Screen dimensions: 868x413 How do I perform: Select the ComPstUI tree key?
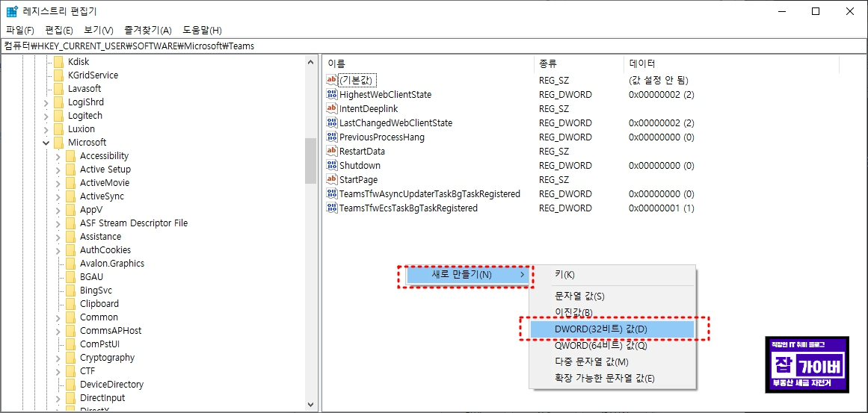click(x=99, y=344)
